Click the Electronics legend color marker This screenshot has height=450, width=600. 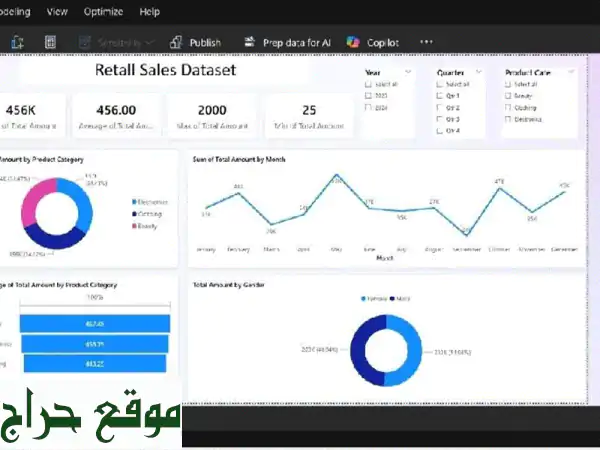[x=134, y=202]
